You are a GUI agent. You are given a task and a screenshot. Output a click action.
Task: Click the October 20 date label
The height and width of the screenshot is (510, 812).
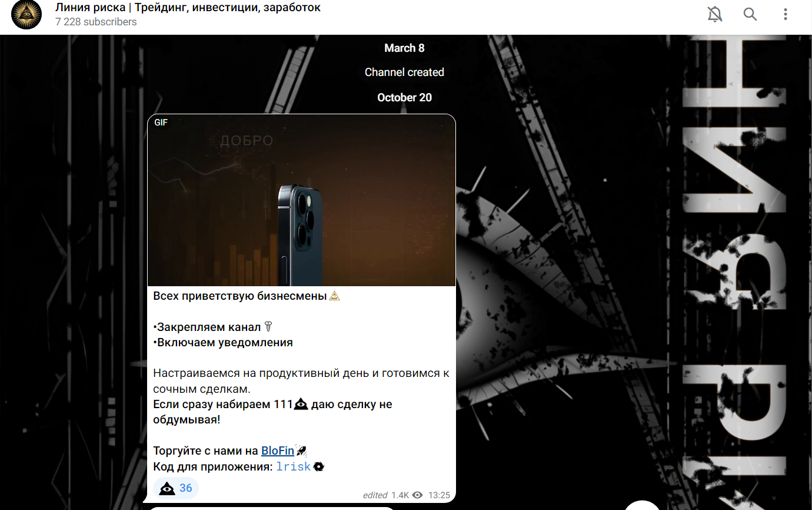tap(404, 98)
